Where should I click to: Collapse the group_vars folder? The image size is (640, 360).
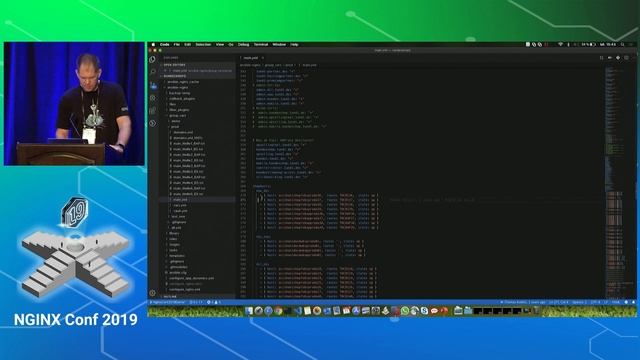(177, 116)
